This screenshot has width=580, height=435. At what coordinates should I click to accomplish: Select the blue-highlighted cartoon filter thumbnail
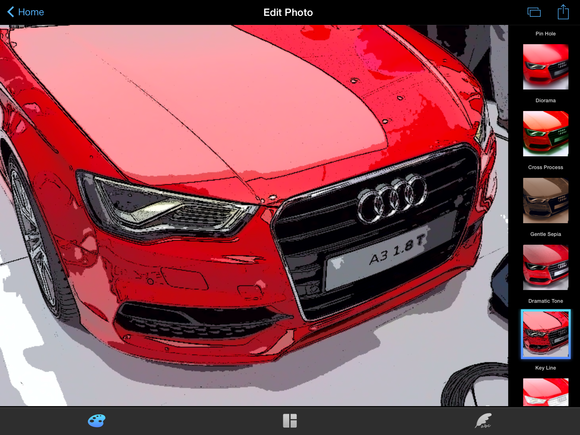tap(546, 334)
